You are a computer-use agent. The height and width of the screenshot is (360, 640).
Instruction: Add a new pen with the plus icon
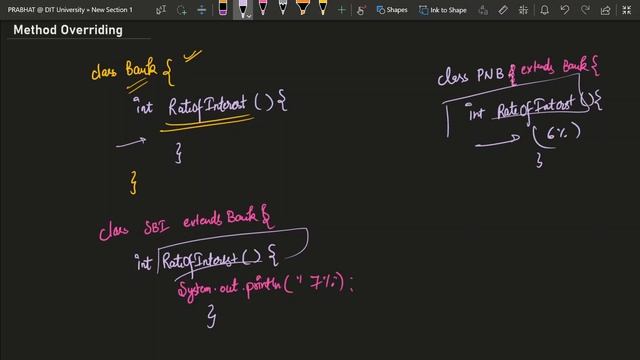tap(342, 10)
